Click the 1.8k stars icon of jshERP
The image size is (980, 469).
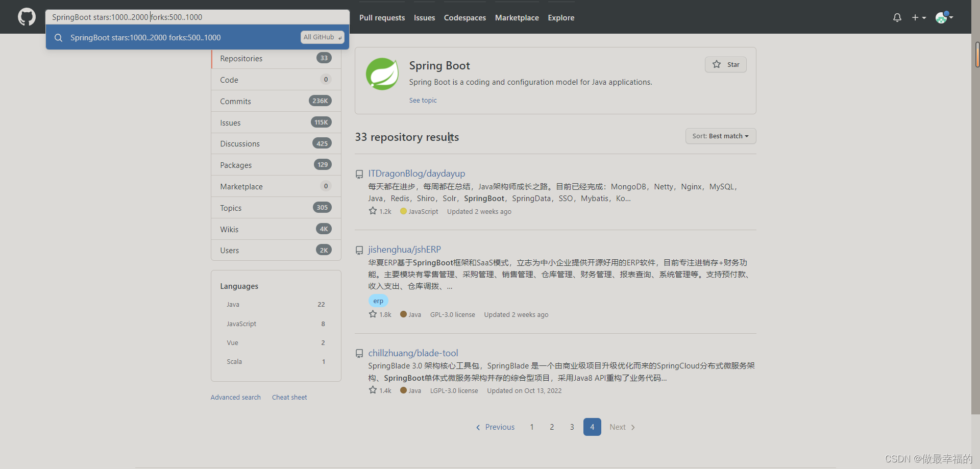point(373,314)
